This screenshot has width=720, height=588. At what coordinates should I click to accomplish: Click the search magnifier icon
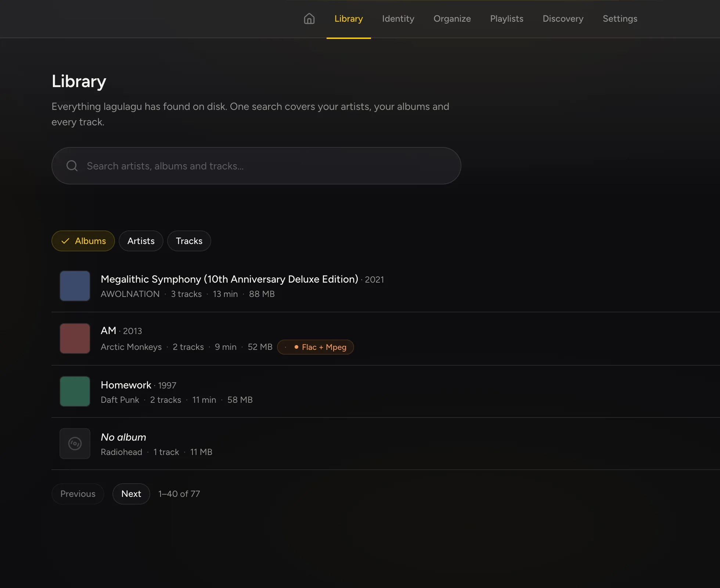[72, 166]
